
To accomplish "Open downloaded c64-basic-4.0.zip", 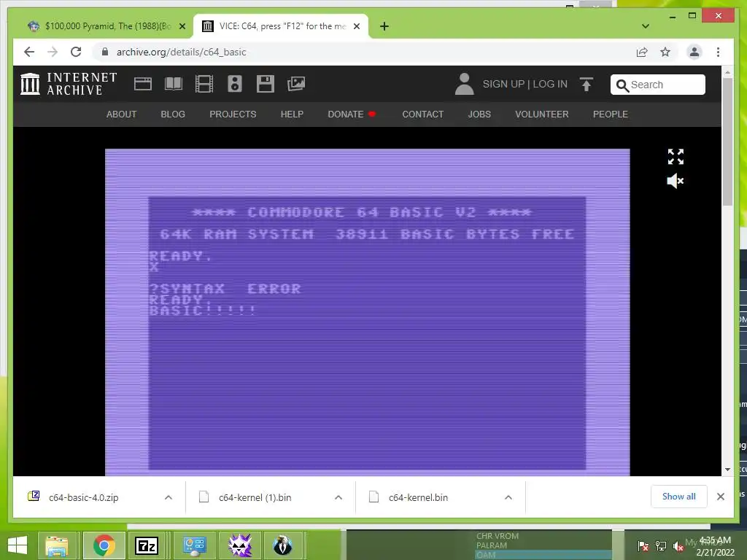I will click(x=83, y=497).
